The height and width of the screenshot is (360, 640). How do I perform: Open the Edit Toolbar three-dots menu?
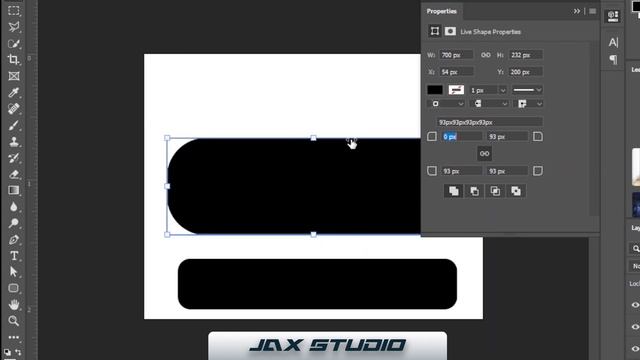(x=13, y=337)
